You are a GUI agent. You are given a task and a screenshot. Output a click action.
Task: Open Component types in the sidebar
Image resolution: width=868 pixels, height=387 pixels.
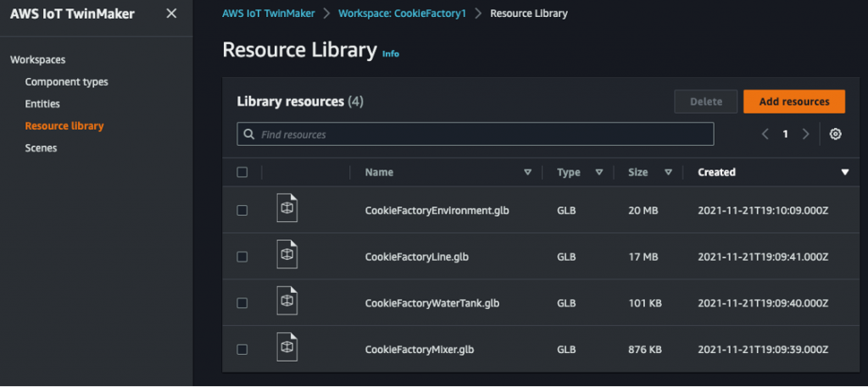(x=66, y=82)
